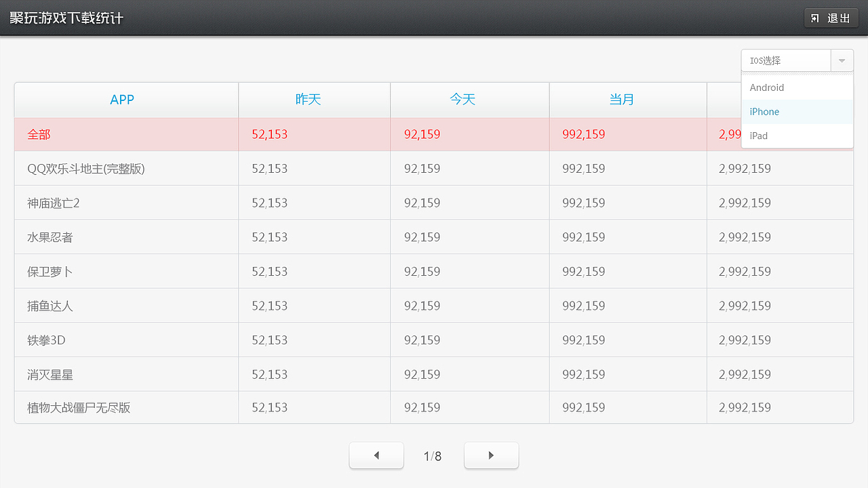Click 今天 value for 植物大战僵尸无尽版

[x=422, y=407]
